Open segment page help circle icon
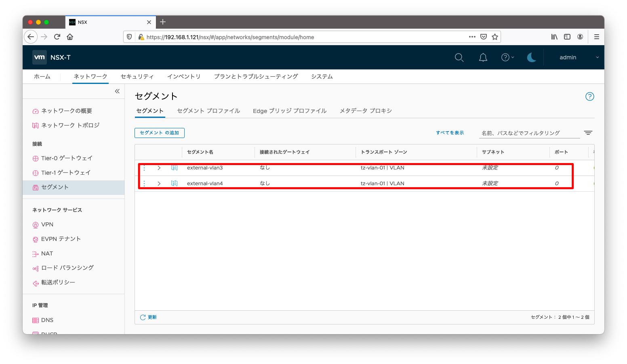Image resolution: width=627 pixels, height=364 pixels. [x=589, y=96]
